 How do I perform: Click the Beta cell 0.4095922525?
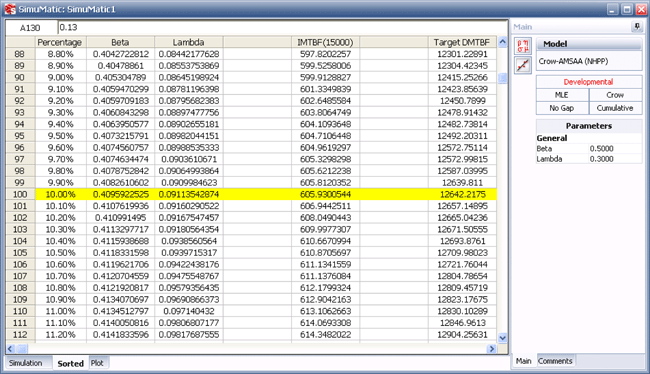(120, 194)
